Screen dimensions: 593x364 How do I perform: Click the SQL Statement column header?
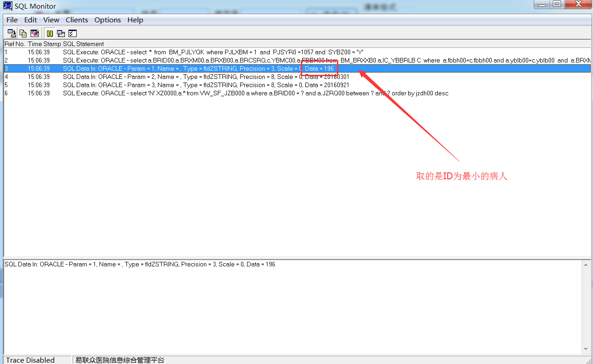point(84,44)
